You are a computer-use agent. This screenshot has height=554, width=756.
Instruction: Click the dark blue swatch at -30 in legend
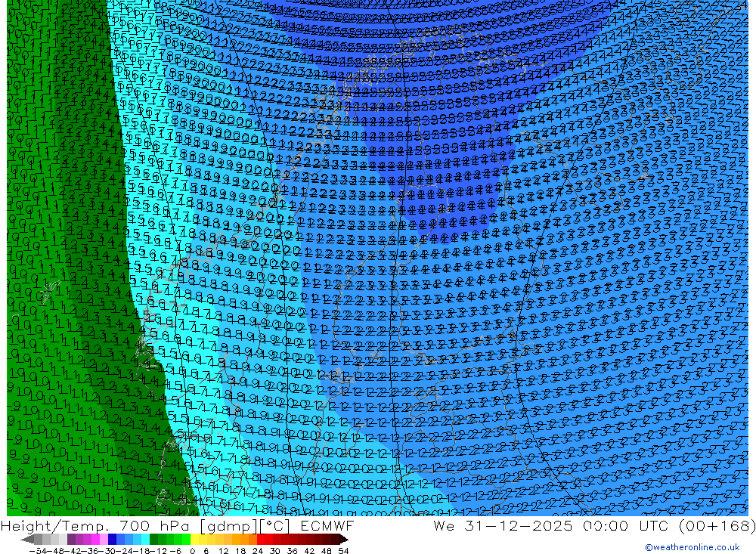tap(113, 540)
